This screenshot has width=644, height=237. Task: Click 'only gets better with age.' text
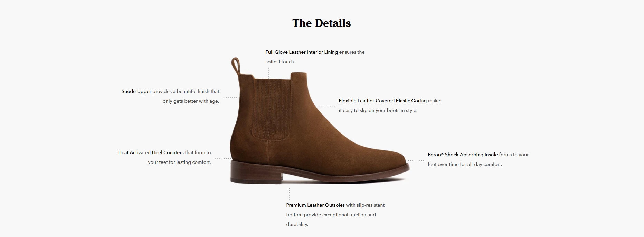(x=191, y=101)
